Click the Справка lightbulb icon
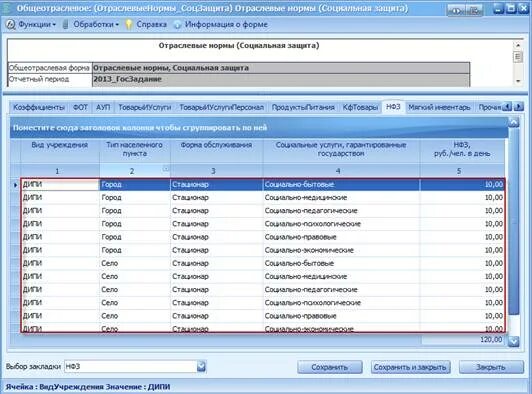Screen dimensions: 532x394 point(129,24)
